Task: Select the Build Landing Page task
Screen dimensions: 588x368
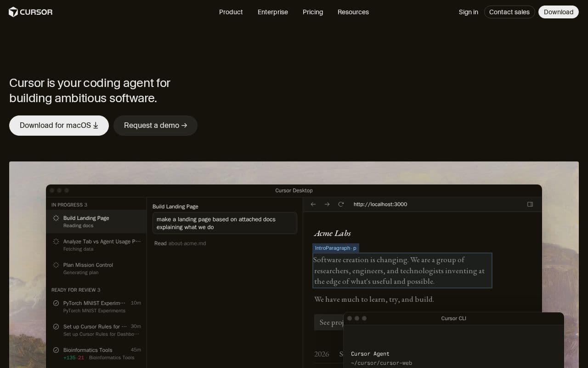Action: pyautogui.click(x=96, y=222)
